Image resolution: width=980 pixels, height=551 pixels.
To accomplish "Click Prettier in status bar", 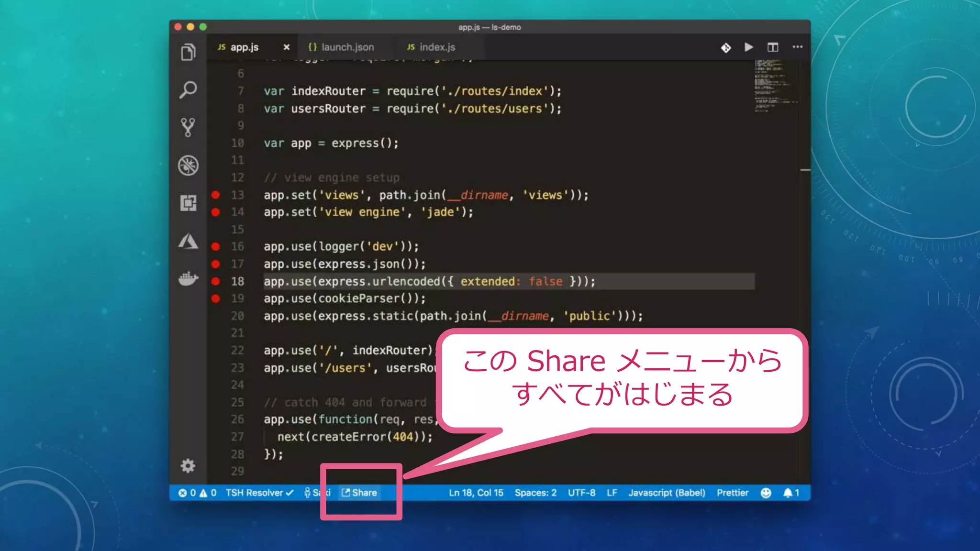I will [x=732, y=493].
